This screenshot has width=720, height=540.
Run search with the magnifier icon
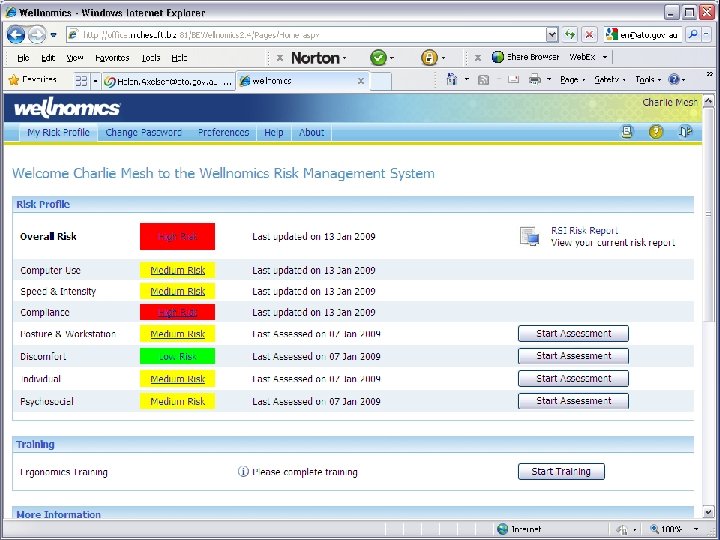pyautogui.click(x=693, y=34)
